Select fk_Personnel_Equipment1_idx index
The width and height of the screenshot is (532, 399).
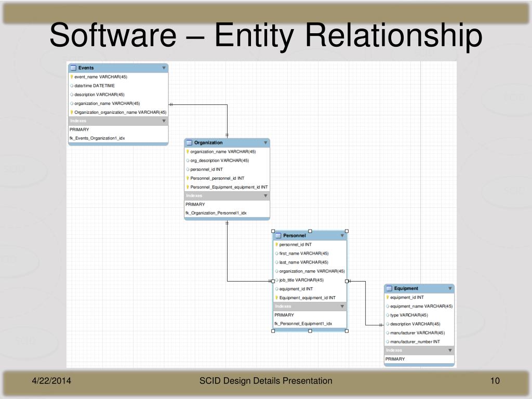[x=303, y=324]
